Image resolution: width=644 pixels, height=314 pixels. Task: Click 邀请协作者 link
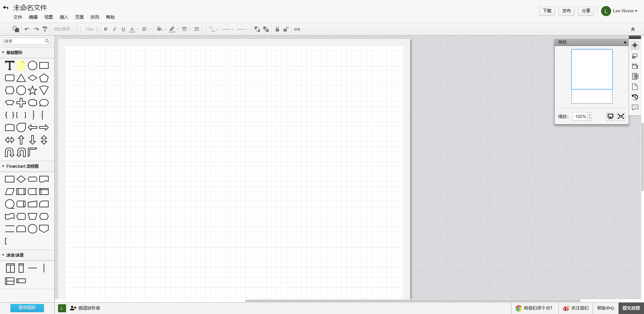click(x=85, y=308)
